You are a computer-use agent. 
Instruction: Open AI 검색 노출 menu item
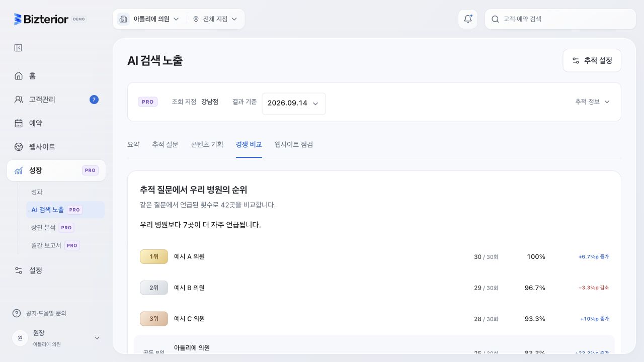click(x=65, y=210)
